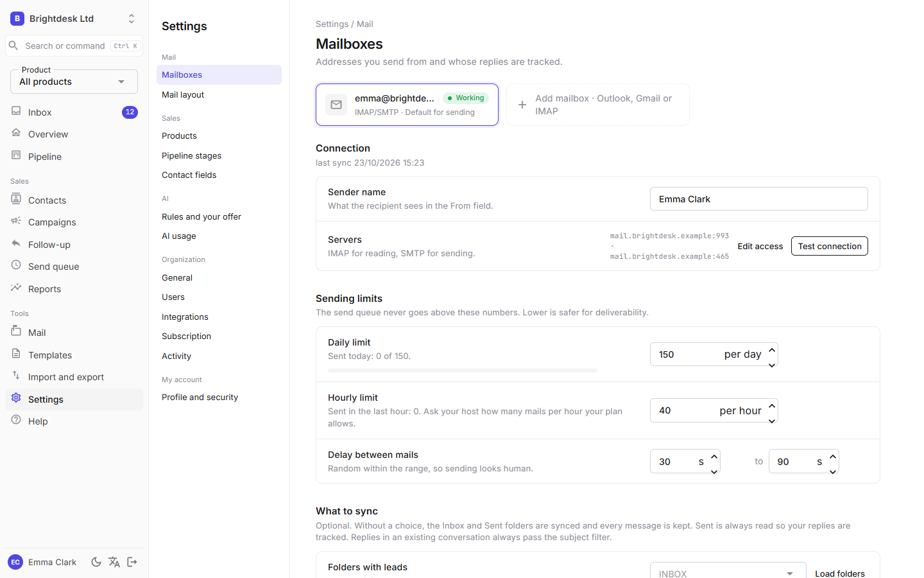The image size is (924, 578).
Task: Increase the minimum delay seconds
Action: click(714, 456)
